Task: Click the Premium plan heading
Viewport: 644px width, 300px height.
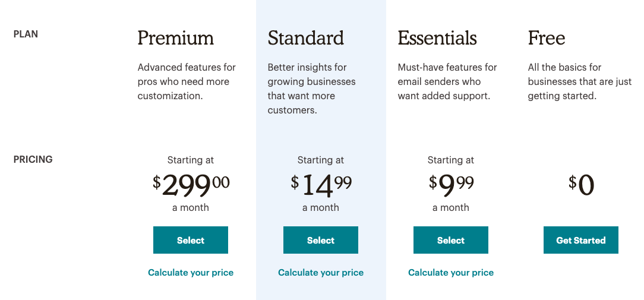Action: coord(175,38)
